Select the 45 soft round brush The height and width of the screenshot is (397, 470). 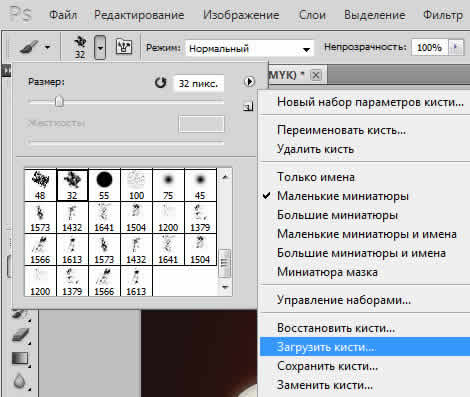200,185
